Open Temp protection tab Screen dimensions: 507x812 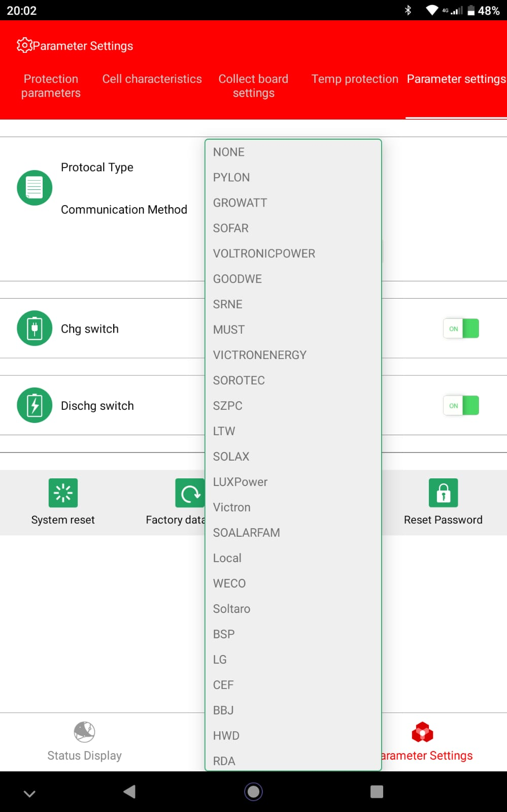coord(355,79)
